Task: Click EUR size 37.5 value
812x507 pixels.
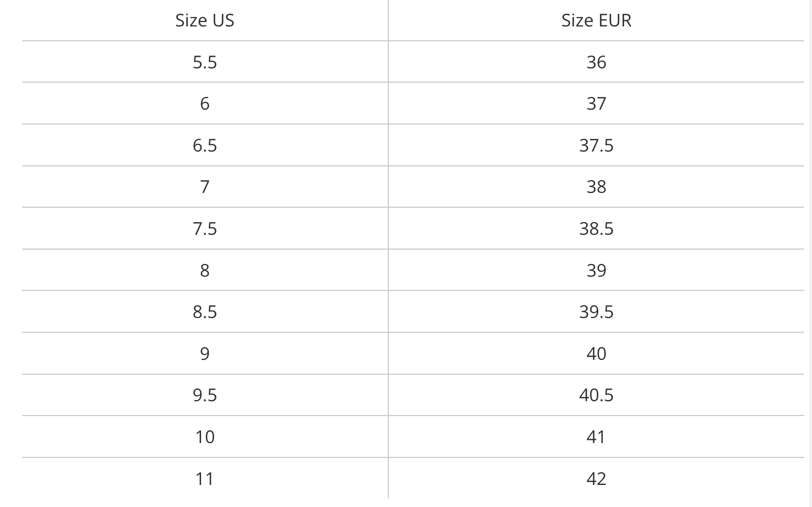Action: pyautogui.click(x=596, y=145)
